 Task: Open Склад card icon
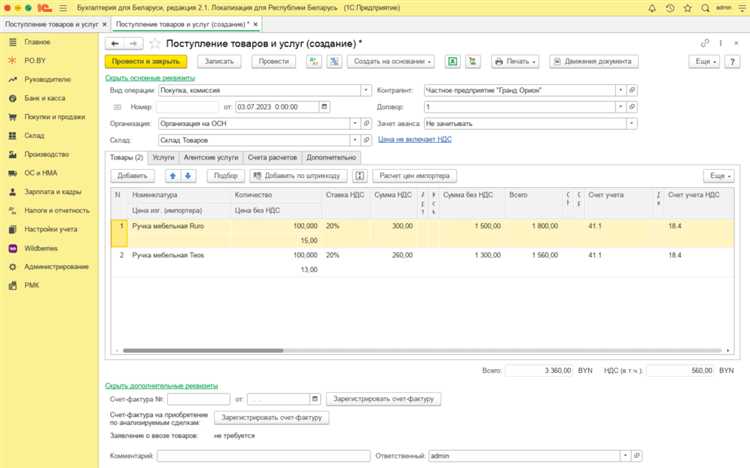(366, 140)
